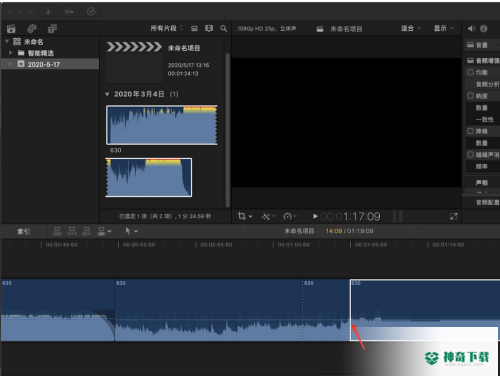The height and width of the screenshot is (376, 500).
Task: Show the Titles and Generators sidebar
Action: (x=52, y=29)
